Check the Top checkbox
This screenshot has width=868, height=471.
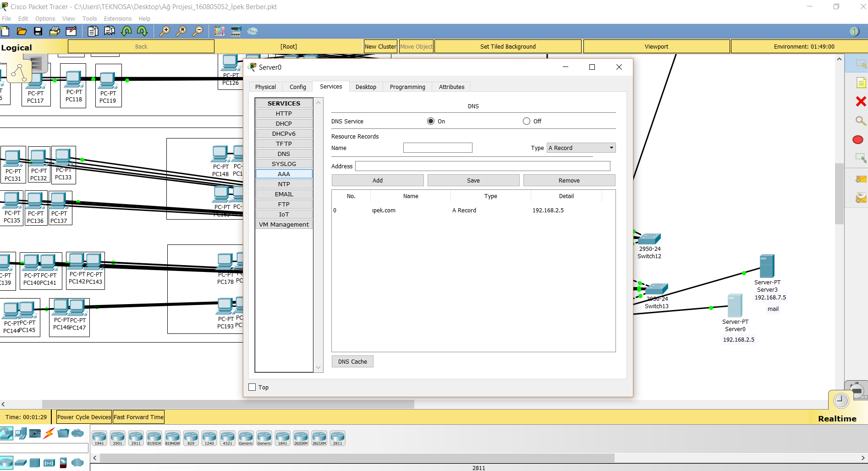252,387
